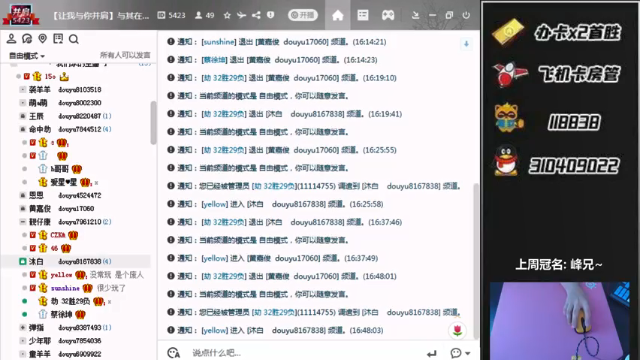
Task: Click the channel title 让我与你并肩
Action: coord(100,16)
